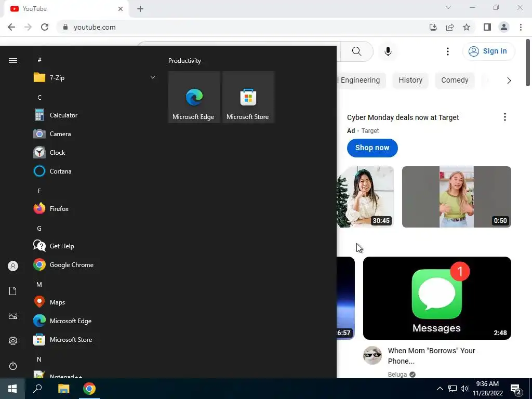Open taskbar clock showing 9:36 AM
The width and height of the screenshot is (532, 399).
pos(487,389)
